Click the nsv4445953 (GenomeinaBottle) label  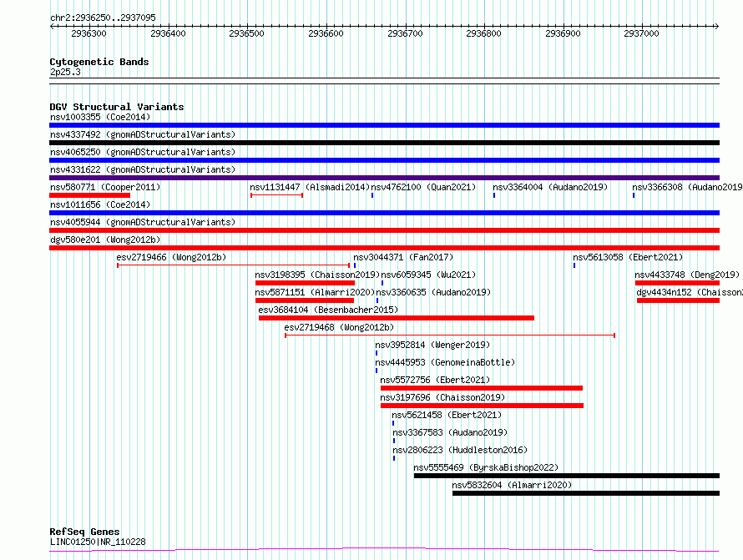click(x=445, y=362)
